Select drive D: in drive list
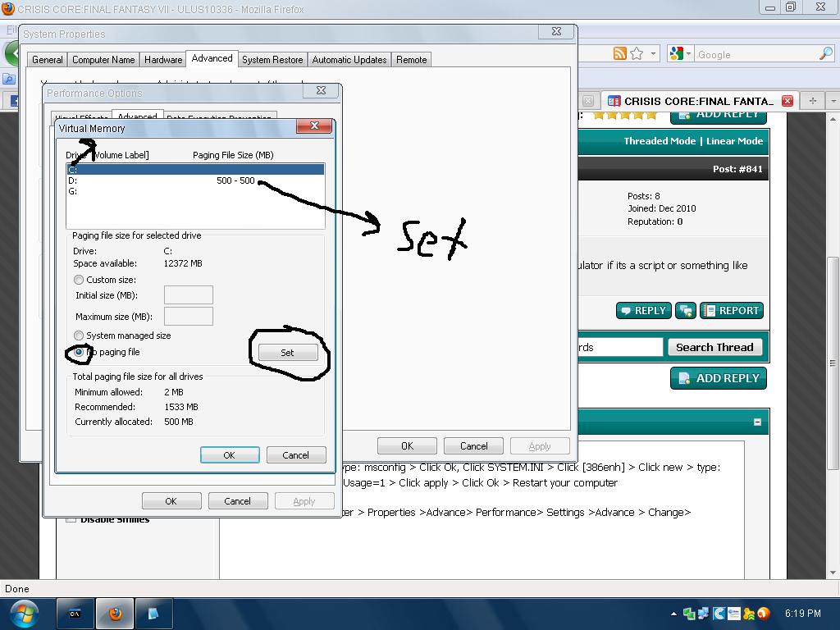840x630 pixels. pos(195,180)
